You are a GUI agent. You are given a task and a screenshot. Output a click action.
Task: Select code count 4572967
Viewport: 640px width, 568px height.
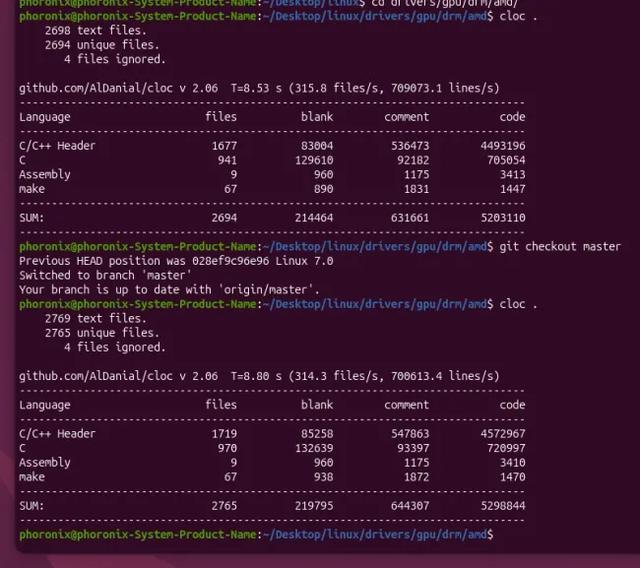[503, 433]
